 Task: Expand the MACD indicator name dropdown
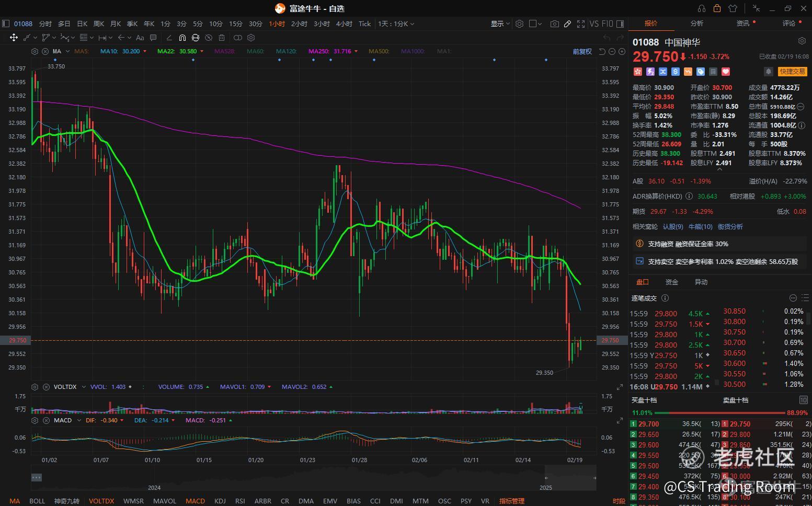(x=79, y=420)
